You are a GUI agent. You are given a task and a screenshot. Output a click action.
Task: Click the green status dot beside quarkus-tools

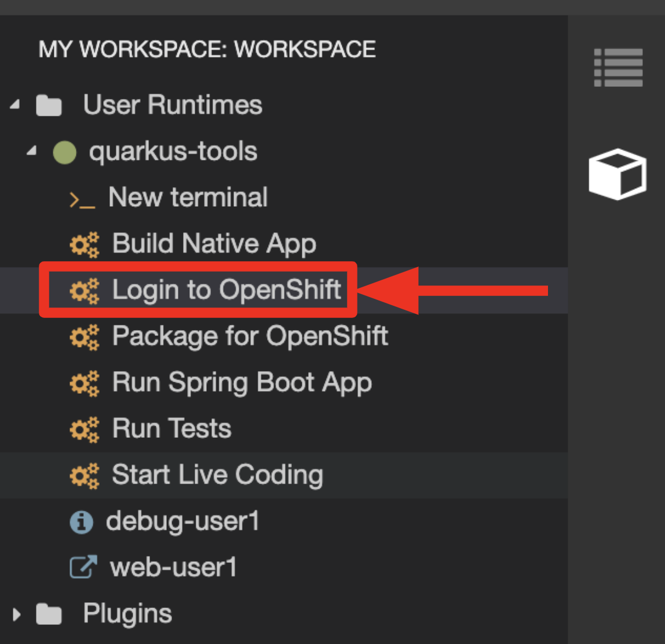pyautogui.click(x=64, y=151)
